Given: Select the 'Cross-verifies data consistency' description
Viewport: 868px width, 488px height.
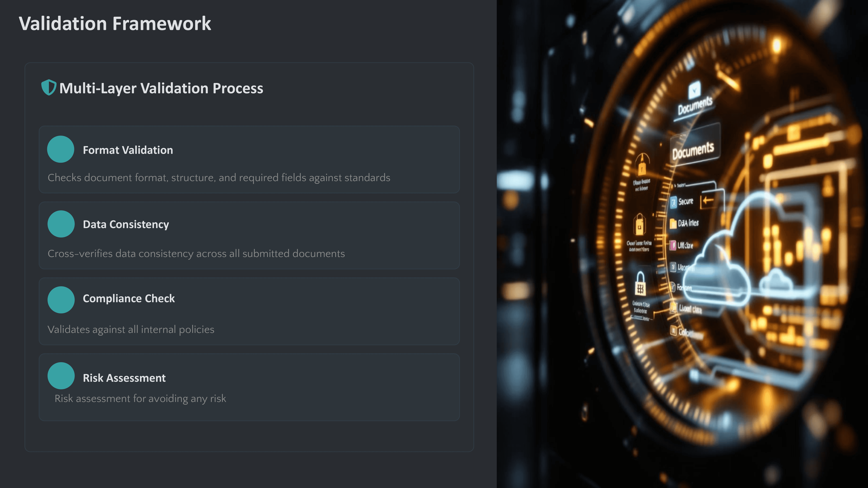Looking at the screenshot, I should pyautogui.click(x=196, y=253).
